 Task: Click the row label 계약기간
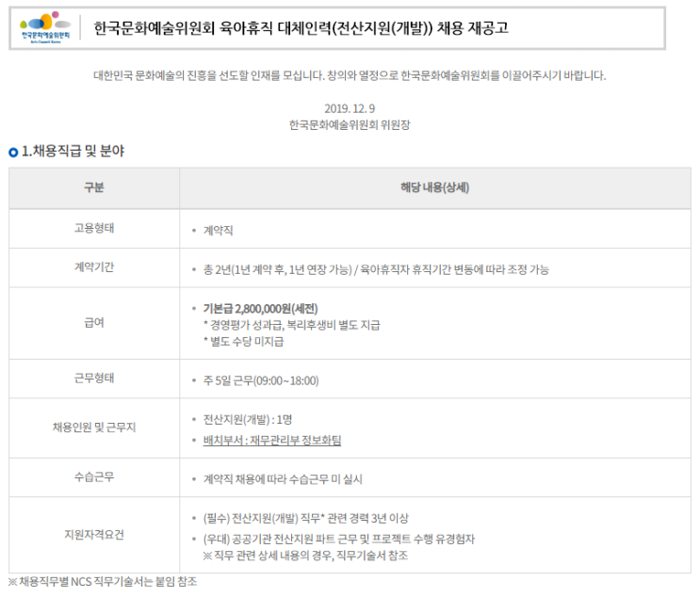[94, 266]
